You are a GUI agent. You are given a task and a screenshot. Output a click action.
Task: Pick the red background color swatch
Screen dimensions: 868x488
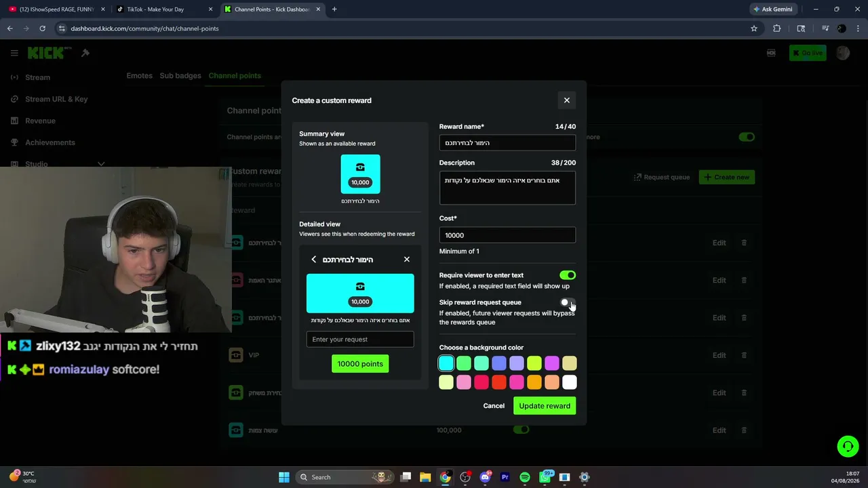(x=499, y=383)
